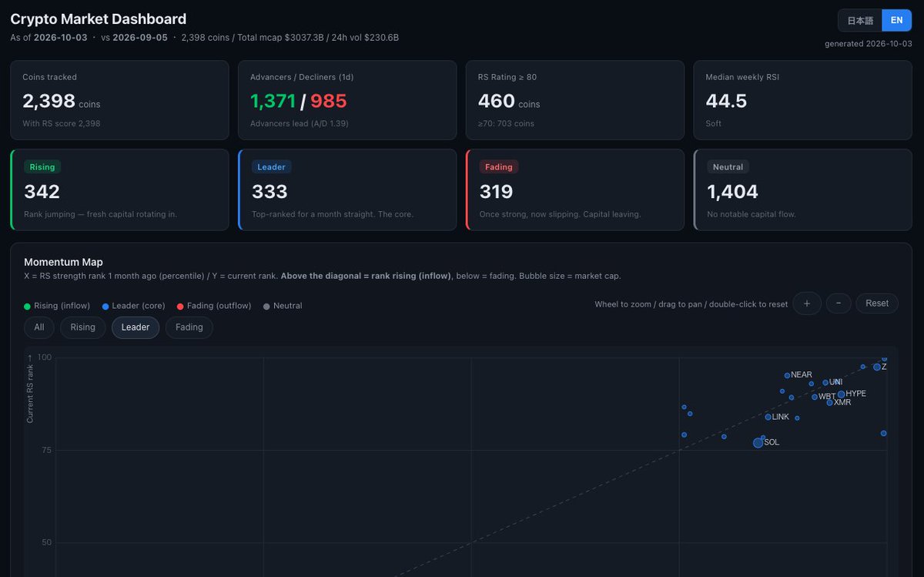Zoom in with plus button
Image resolution: width=924 pixels, height=577 pixels.
tap(807, 304)
